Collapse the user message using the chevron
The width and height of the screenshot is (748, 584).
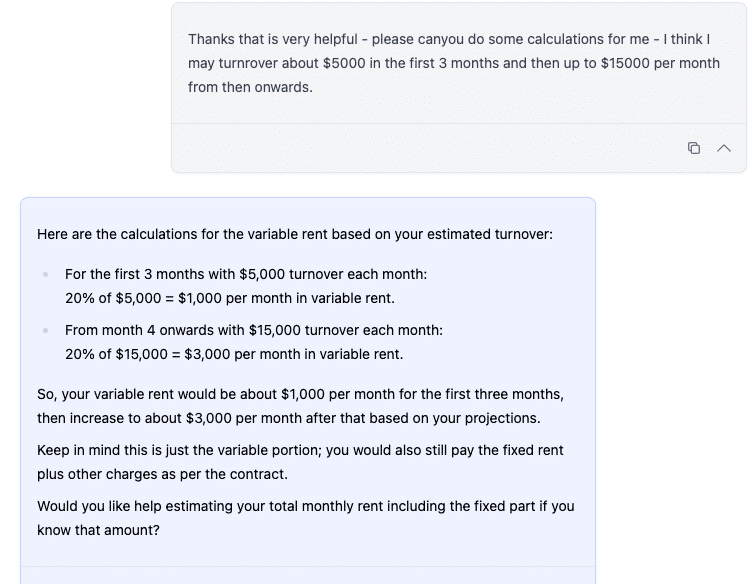[x=724, y=148]
